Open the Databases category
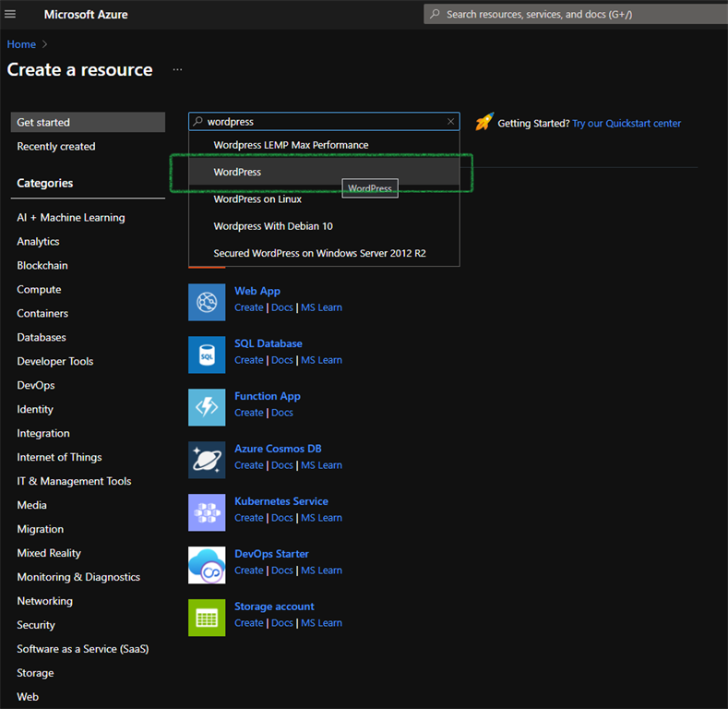This screenshot has width=728, height=709. click(42, 337)
